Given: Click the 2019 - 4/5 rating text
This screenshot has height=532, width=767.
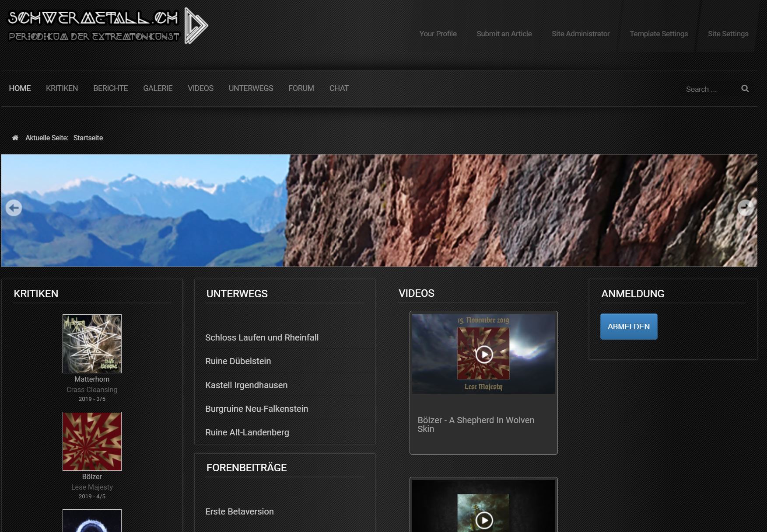Looking at the screenshot, I should [92, 497].
